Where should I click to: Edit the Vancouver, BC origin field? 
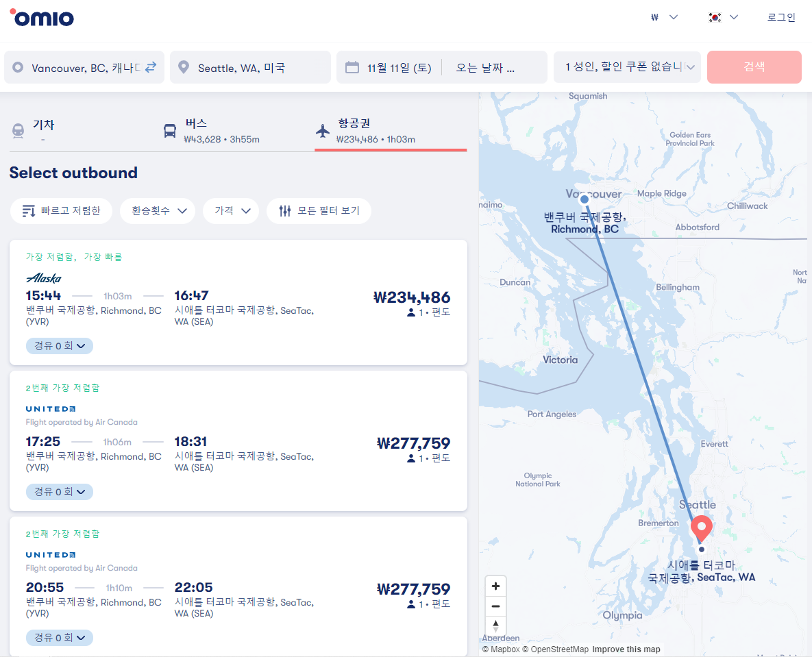[x=84, y=66]
